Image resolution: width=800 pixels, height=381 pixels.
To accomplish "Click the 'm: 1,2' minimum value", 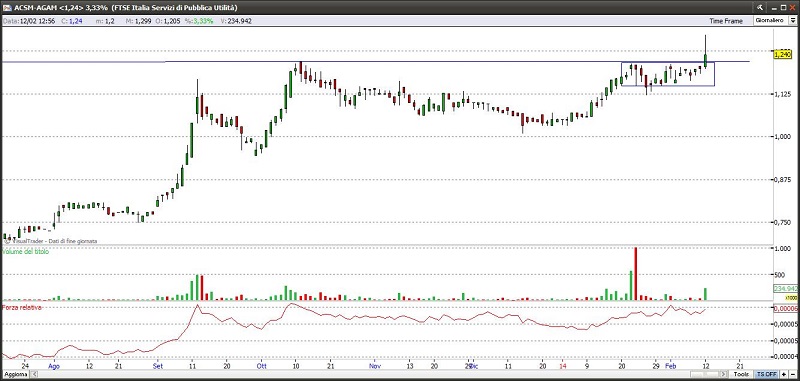I will pos(106,21).
